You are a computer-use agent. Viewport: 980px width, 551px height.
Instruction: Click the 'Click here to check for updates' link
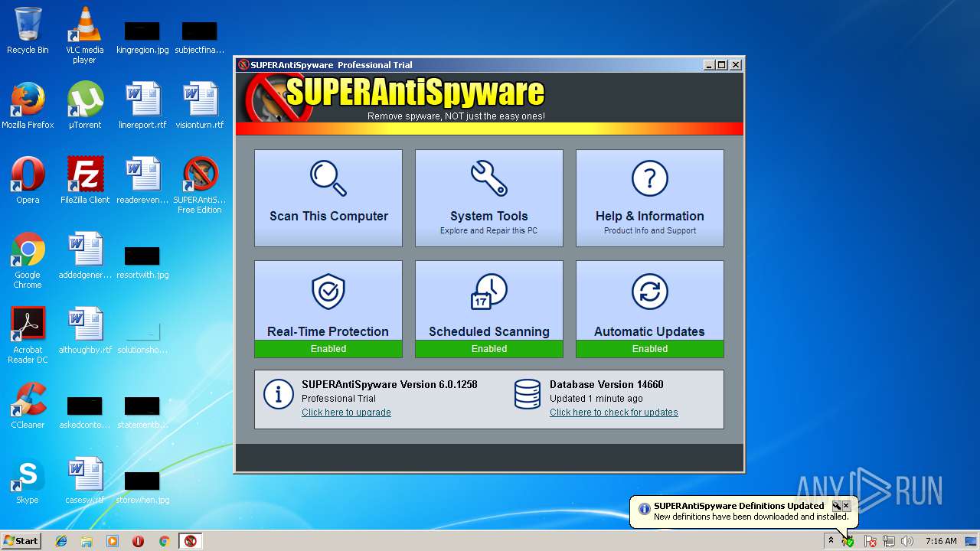click(x=614, y=412)
